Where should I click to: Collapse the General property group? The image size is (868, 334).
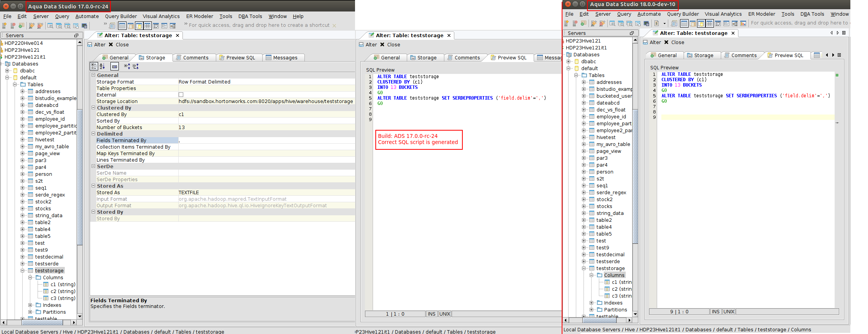93,75
